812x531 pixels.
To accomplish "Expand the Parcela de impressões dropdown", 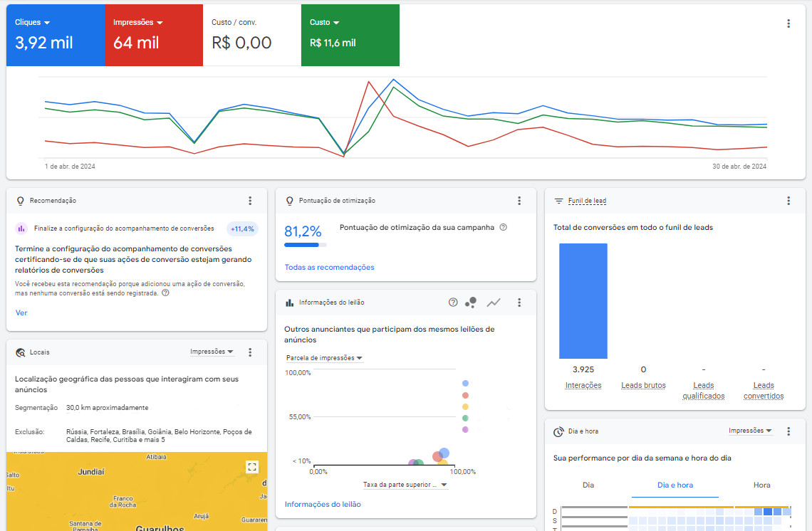I will [x=324, y=358].
